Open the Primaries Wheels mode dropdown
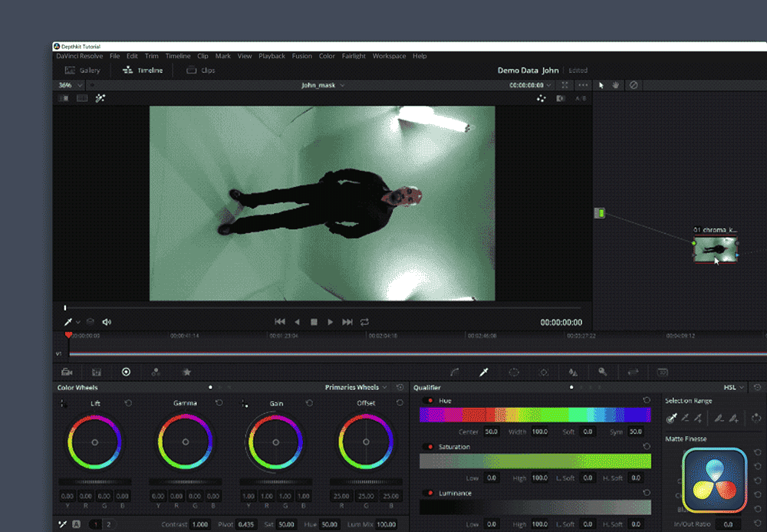Image resolution: width=767 pixels, height=532 pixels. [x=356, y=388]
